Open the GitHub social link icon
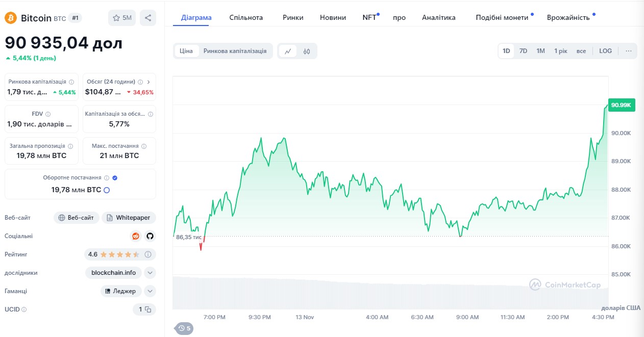Image resolution: width=644 pixels, height=337 pixels. [x=150, y=236]
